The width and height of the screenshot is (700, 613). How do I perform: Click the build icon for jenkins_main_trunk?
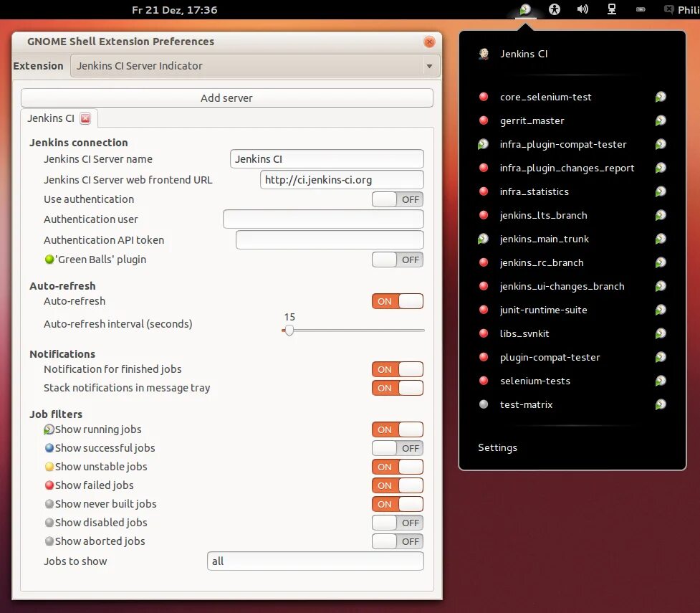click(x=661, y=239)
